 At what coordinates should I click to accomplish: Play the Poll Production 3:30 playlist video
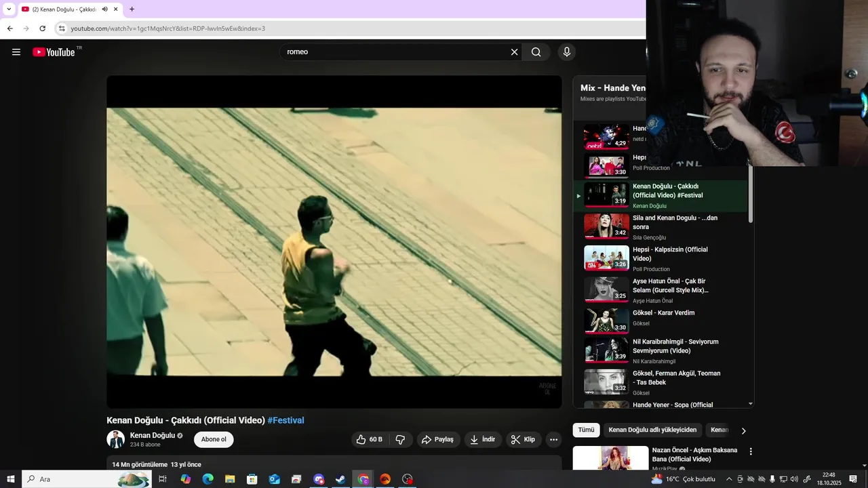(606, 165)
